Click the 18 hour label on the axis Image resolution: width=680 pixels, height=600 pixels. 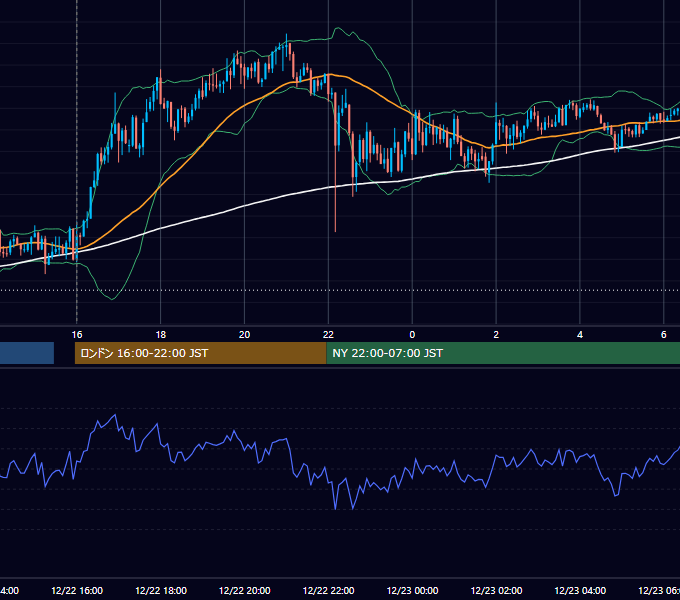[160, 334]
